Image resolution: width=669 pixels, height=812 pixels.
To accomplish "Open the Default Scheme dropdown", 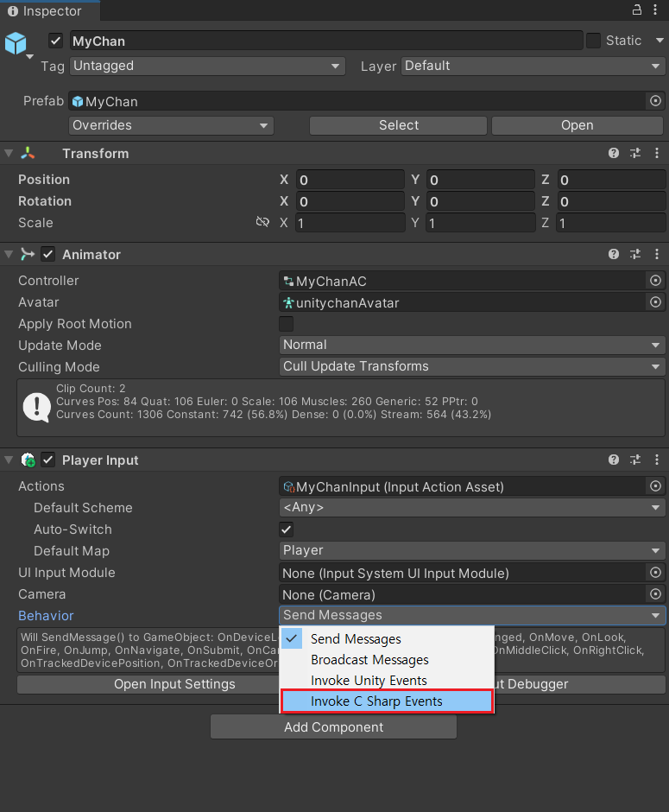I will coord(472,508).
